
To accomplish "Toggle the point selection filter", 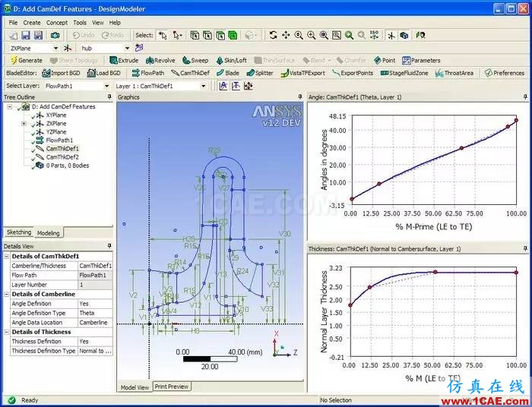I will pos(195,35).
